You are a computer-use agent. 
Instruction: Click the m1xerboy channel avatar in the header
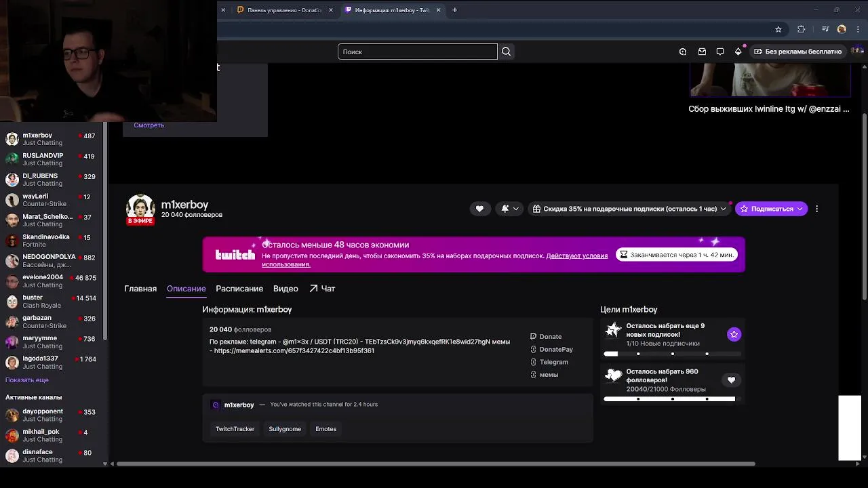[x=140, y=209]
